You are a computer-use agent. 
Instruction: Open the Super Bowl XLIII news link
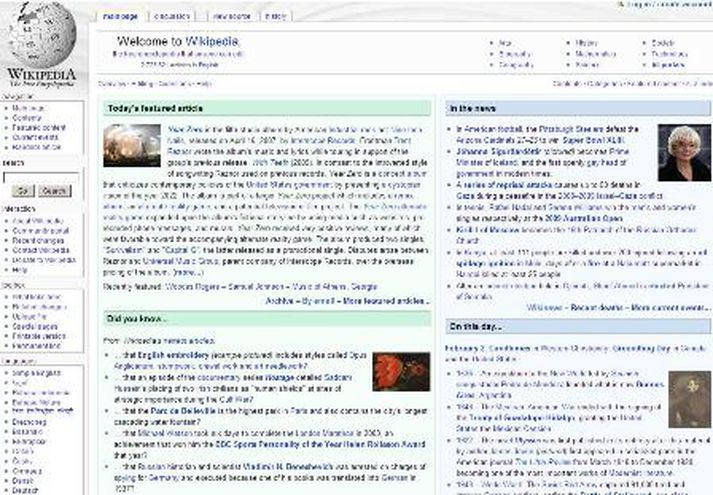click(x=593, y=140)
